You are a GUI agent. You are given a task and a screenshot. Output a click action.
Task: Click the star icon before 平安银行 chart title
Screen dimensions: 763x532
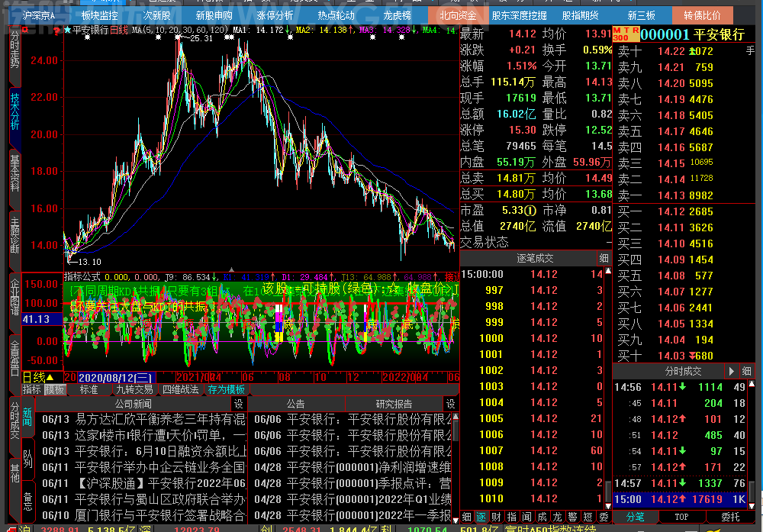tap(68, 31)
